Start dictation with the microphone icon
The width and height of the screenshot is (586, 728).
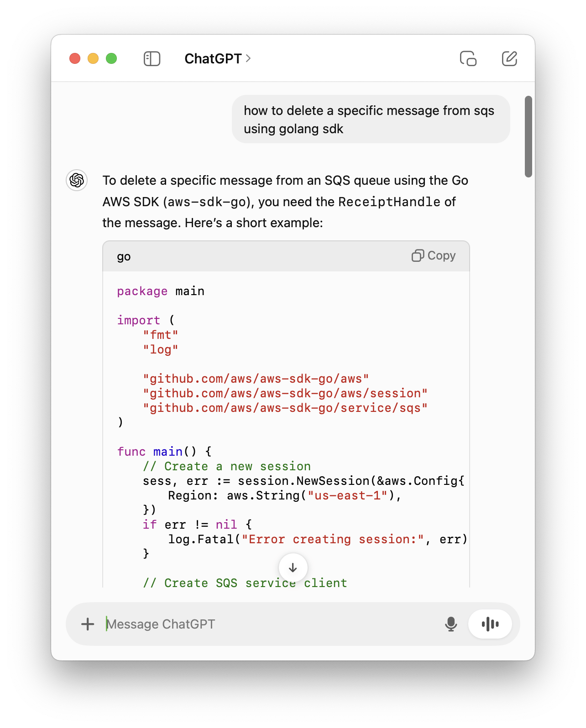click(451, 624)
